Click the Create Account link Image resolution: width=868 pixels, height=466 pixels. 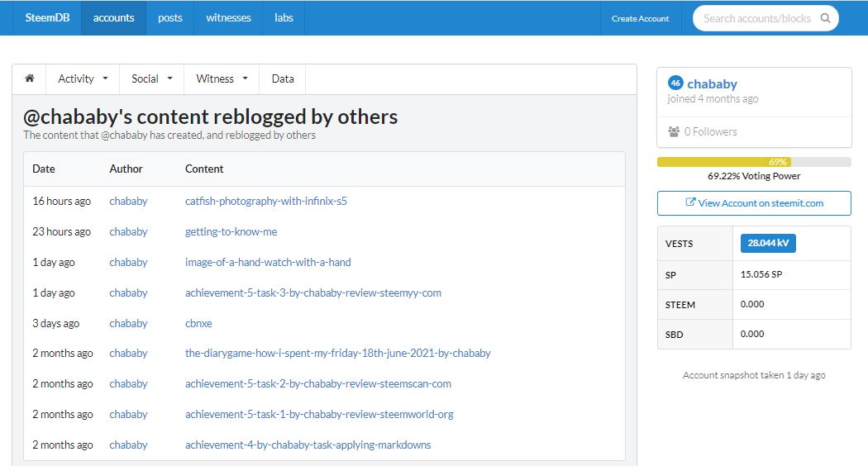641,18
